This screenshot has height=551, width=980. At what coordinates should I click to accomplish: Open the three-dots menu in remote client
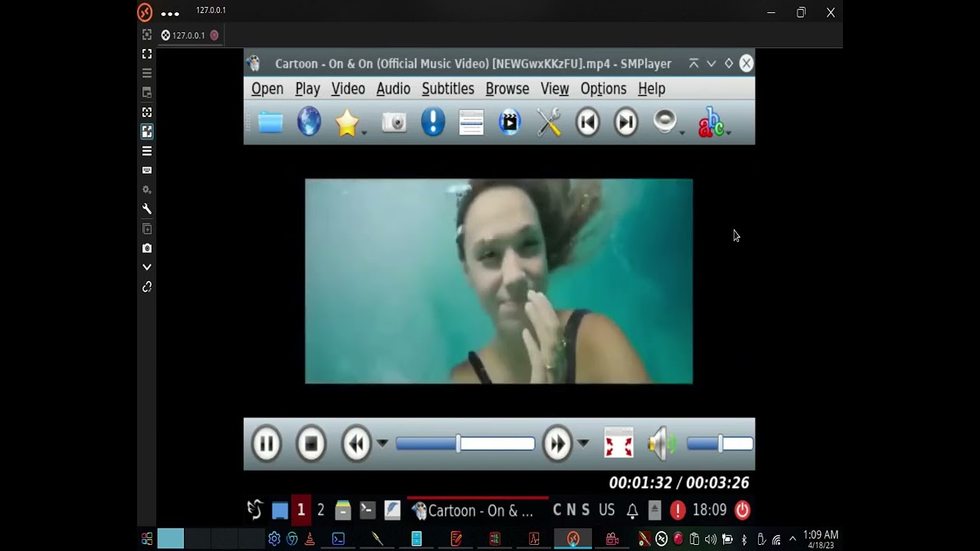170,13
